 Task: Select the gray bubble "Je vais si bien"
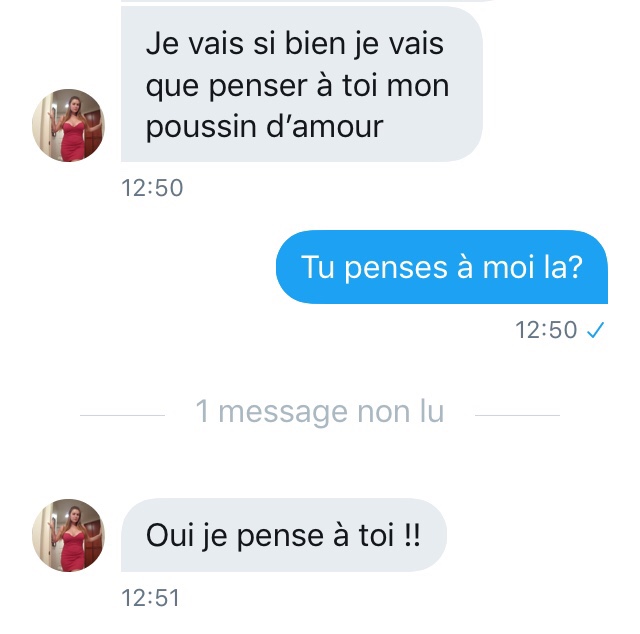pyautogui.click(x=302, y=84)
